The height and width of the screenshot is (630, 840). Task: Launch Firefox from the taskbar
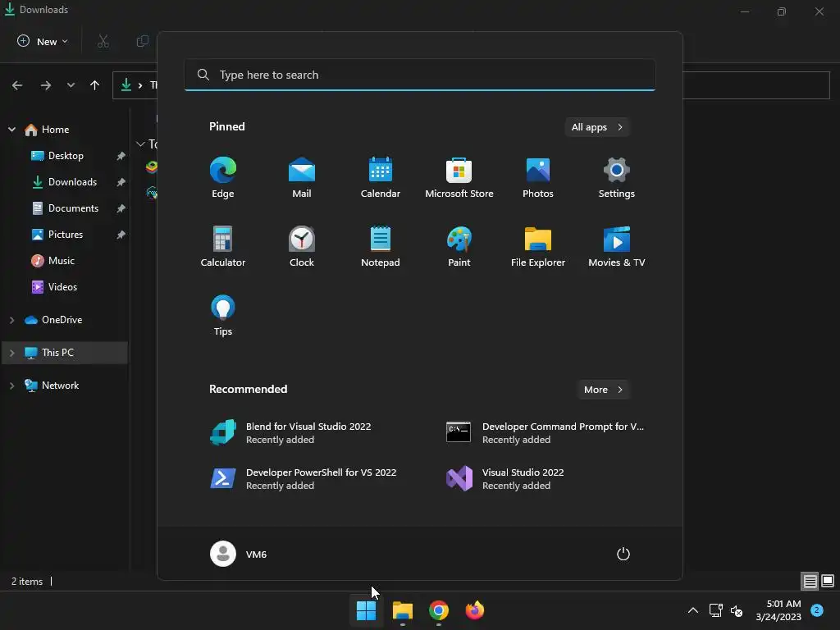(475, 610)
